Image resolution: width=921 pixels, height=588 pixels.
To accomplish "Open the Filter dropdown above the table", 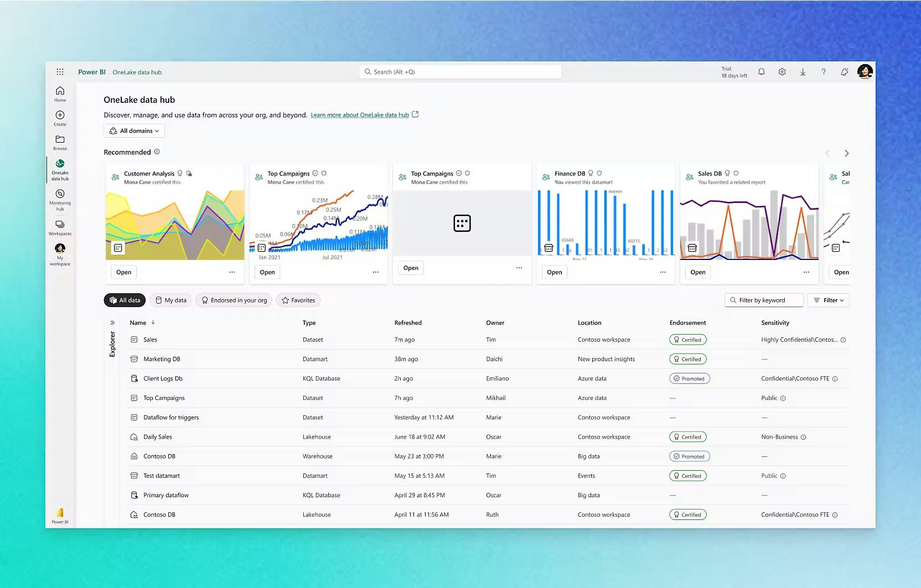I will (828, 300).
